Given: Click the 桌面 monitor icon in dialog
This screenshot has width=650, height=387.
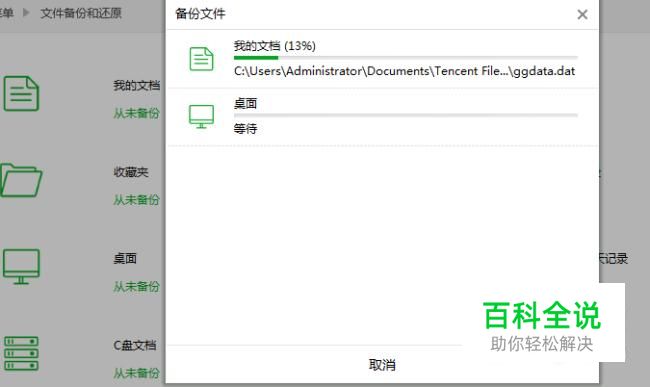Looking at the screenshot, I should pyautogui.click(x=201, y=116).
